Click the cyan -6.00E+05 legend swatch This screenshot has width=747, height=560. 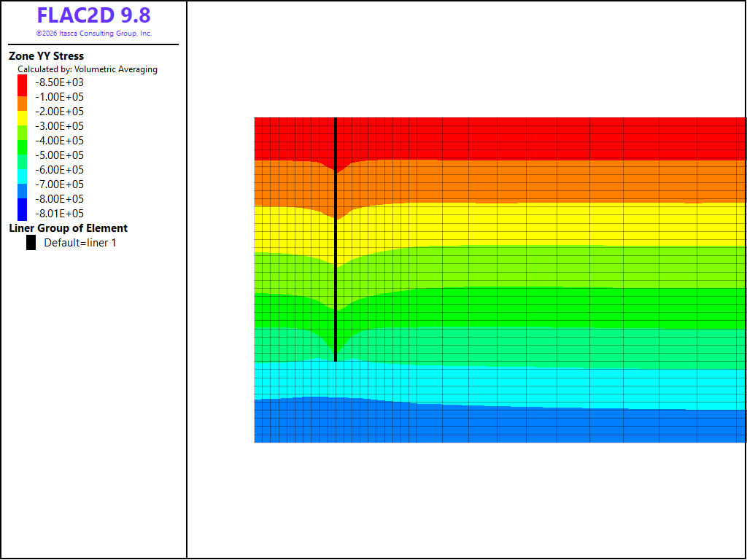point(23,176)
